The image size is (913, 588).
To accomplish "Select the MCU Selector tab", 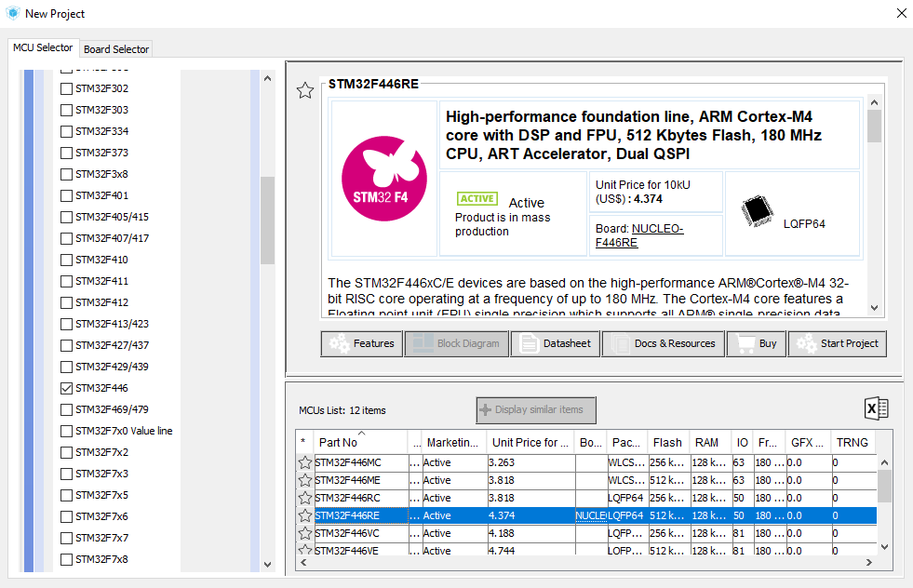I will 43,47.
